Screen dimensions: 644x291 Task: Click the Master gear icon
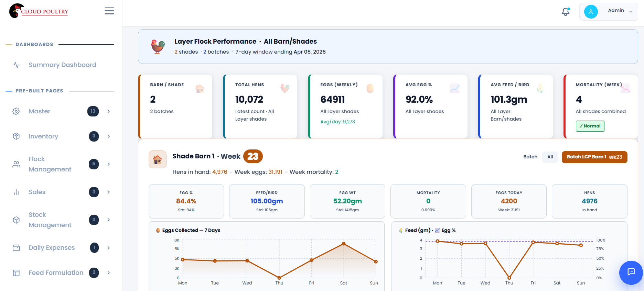tap(16, 111)
